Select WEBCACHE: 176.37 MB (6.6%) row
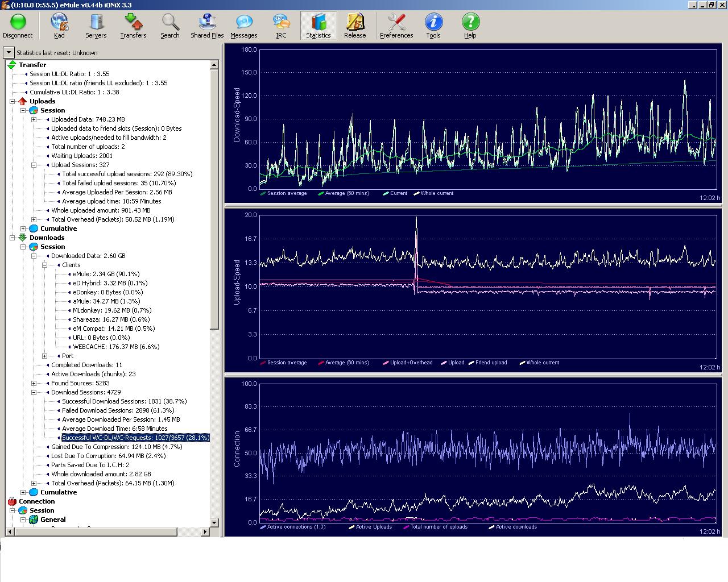This screenshot has width=728, height=582. [x=116, y=347]
